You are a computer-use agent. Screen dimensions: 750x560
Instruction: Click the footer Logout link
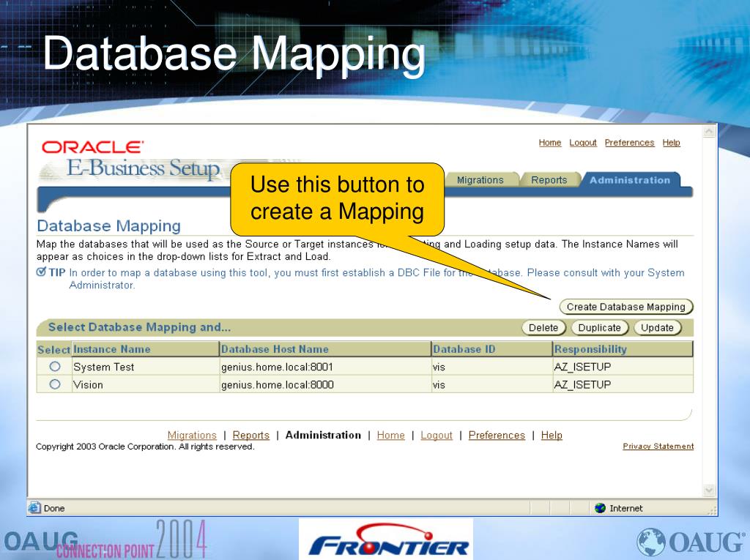[x=437, y=435]
